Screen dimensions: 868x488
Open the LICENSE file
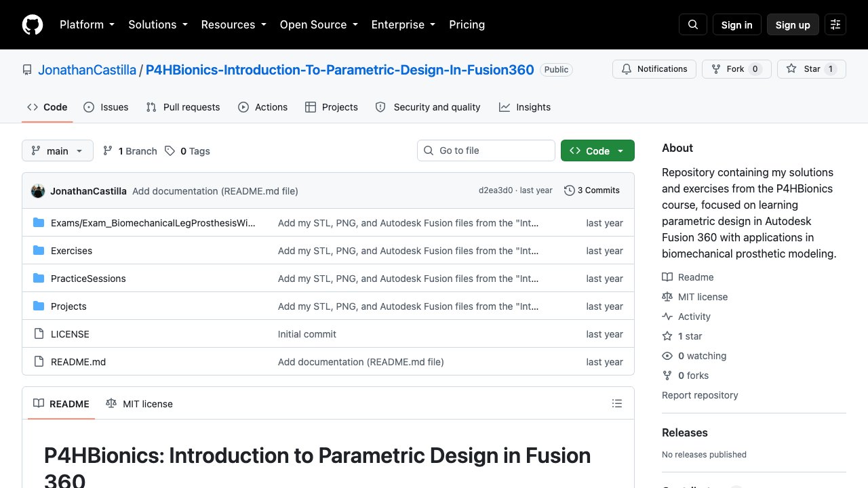[x=70, y=334]
